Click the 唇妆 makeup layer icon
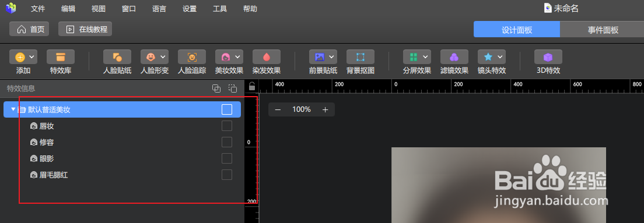 [x=34, y=126]
